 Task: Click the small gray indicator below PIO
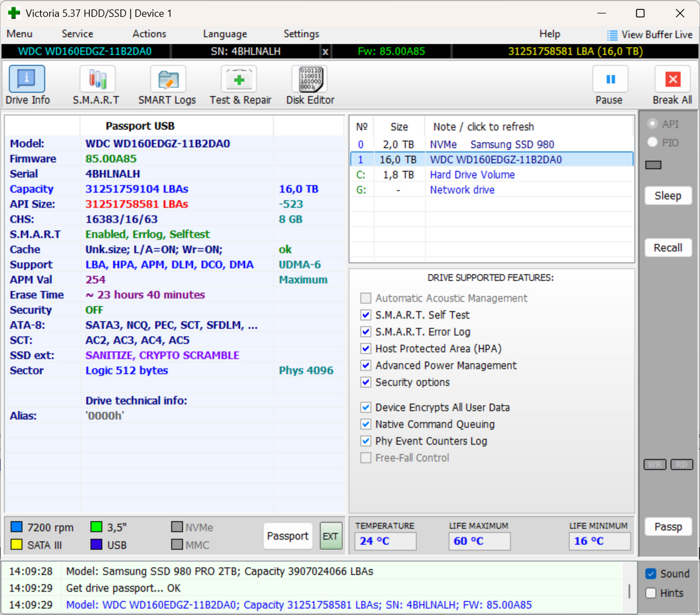[653, 165]
